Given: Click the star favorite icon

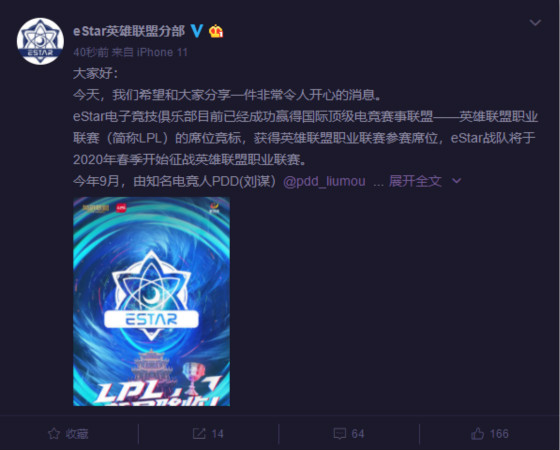Looking at the screenshot, I should [x=54, y=434].
